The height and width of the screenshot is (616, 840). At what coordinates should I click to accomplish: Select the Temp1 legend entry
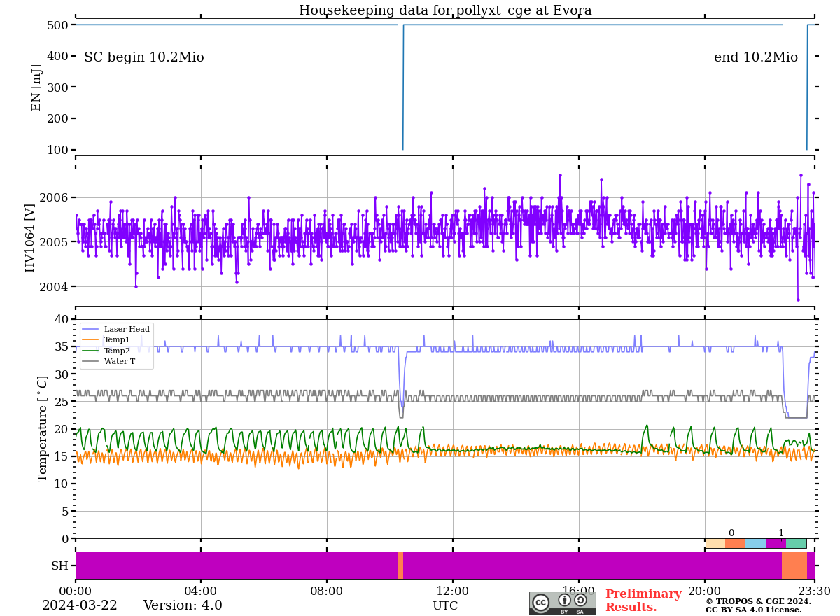106,339
